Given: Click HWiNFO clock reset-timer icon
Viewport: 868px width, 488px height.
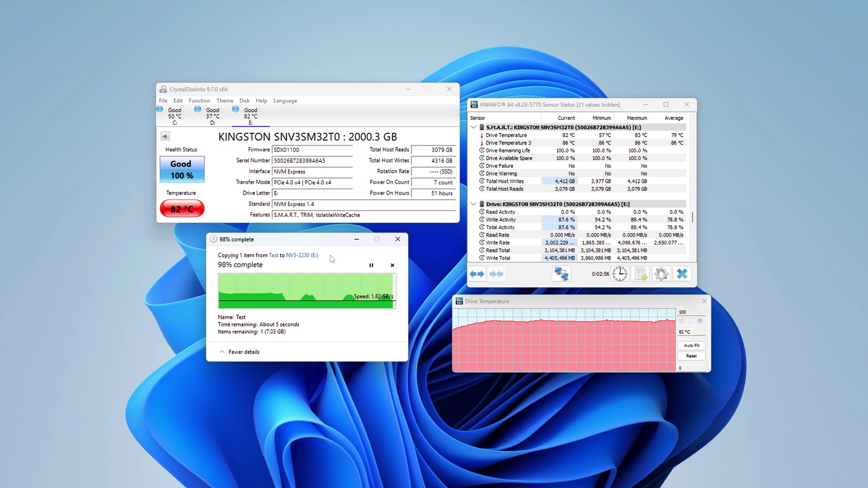Looking at the screenshot, I should (x=620, y=274).
